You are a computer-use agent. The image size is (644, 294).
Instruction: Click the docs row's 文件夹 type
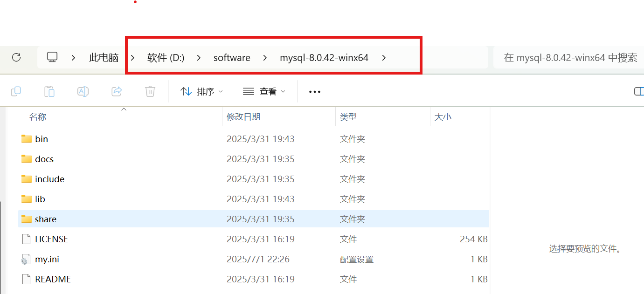pos(353,159)
